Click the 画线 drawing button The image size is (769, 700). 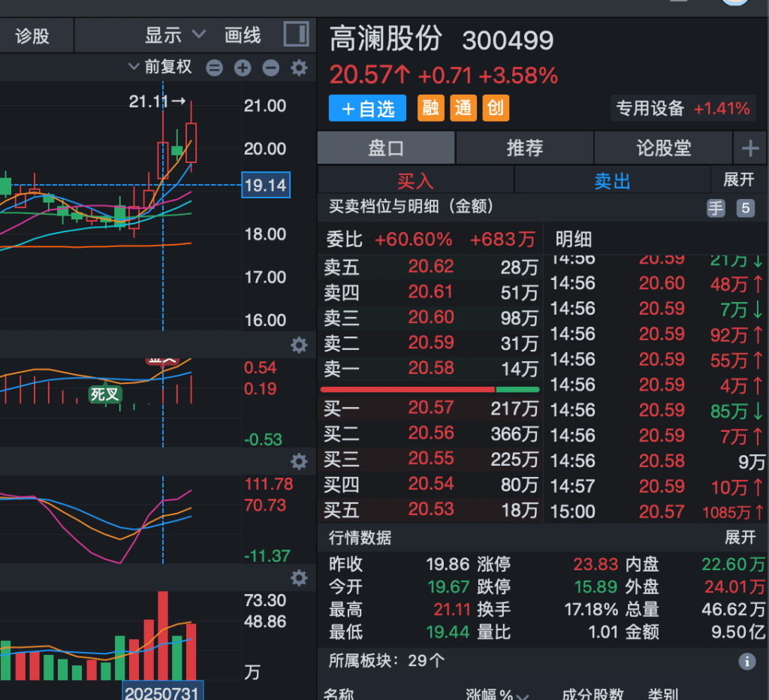coord(243,35)
